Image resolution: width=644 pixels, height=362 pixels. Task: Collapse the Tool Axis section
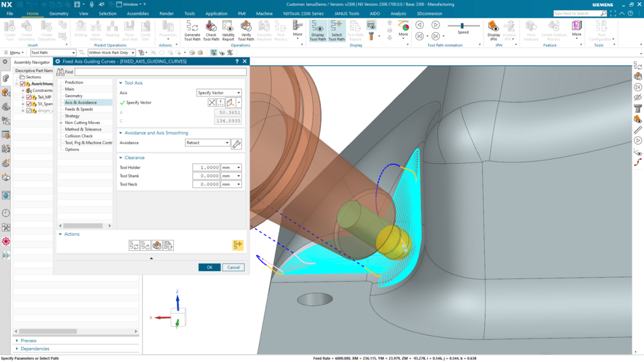[x=121, y=83]
